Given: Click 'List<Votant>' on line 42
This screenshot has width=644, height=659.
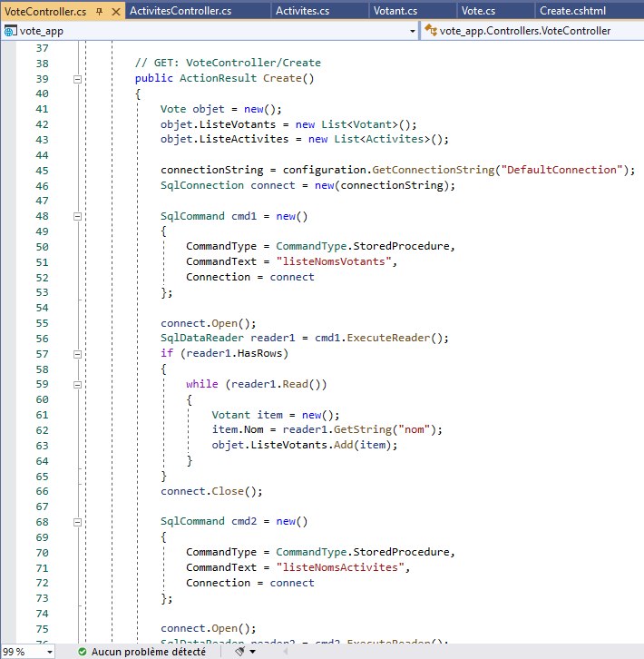Looking at the screenshot, I should 359,124.
